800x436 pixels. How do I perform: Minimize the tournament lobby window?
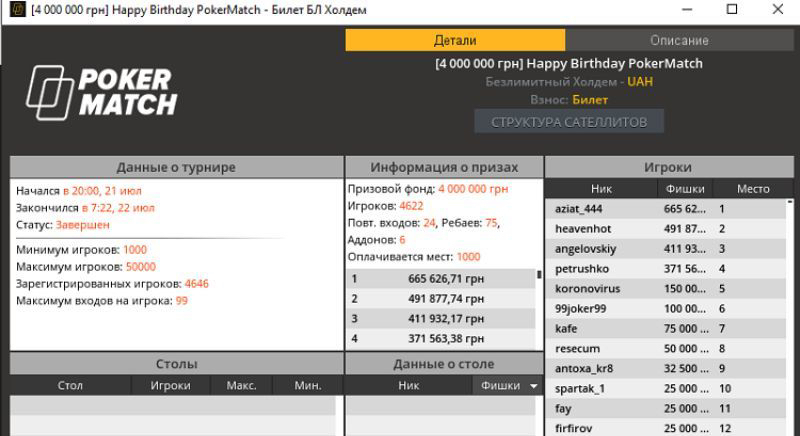click(686, 10)
